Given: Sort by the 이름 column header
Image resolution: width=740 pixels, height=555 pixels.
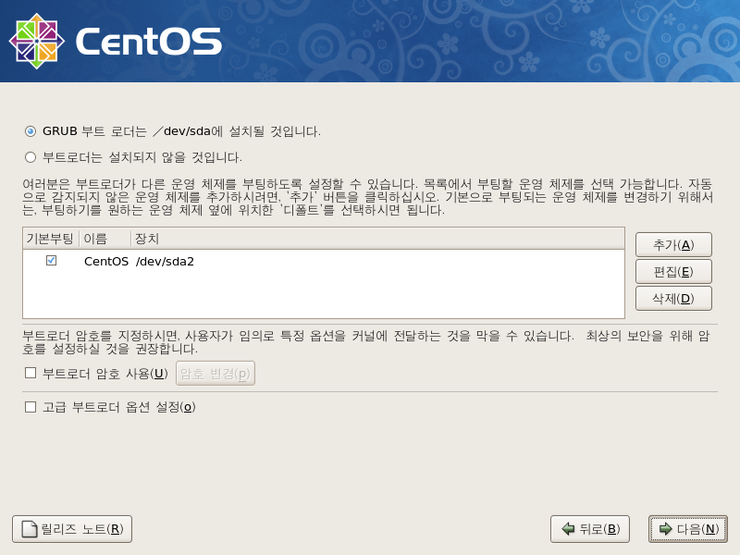Looking at the screenshot, I should [x=104, y=239].
